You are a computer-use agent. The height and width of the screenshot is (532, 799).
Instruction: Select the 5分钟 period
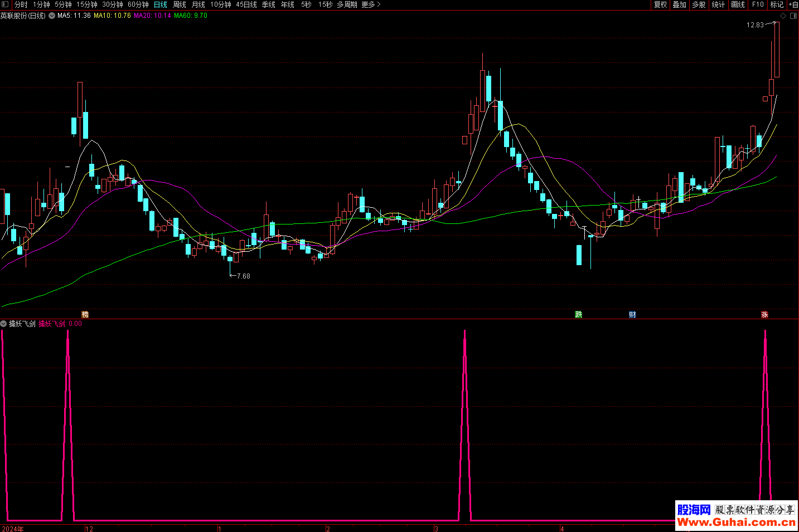point(63,4)
